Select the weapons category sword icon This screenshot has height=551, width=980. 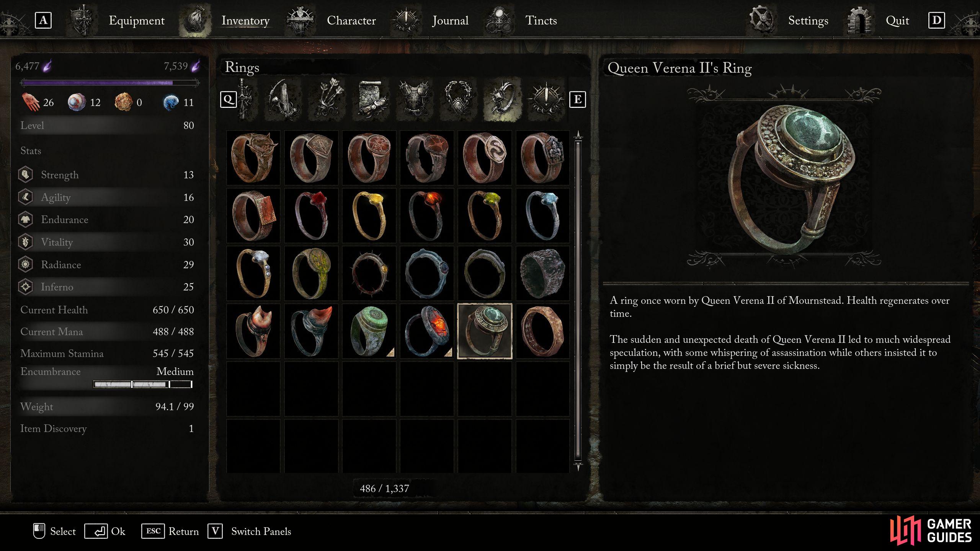coord(245,99)
